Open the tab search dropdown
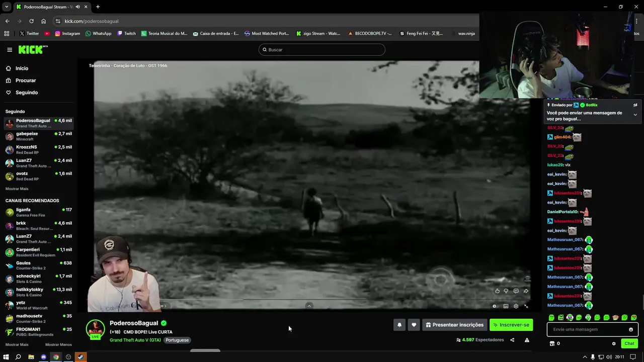The height and width of the screenshot is (362, 644). [6, 7]
